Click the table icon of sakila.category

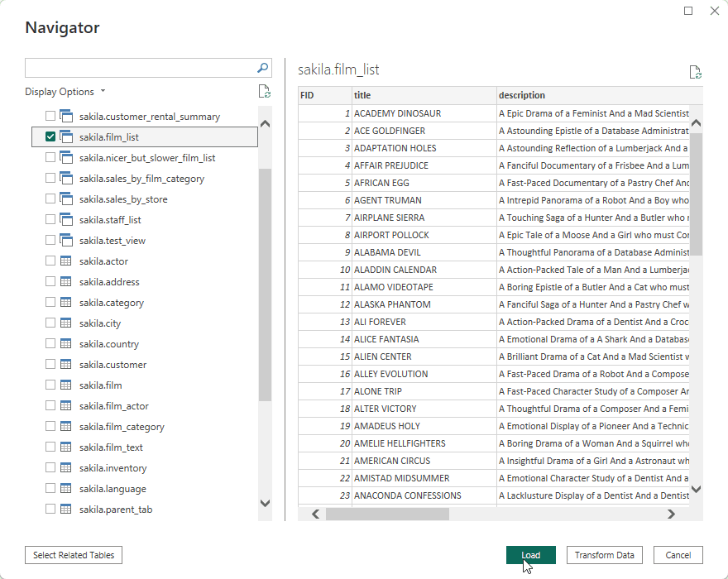pyautogui.click(x=66, y=302)
